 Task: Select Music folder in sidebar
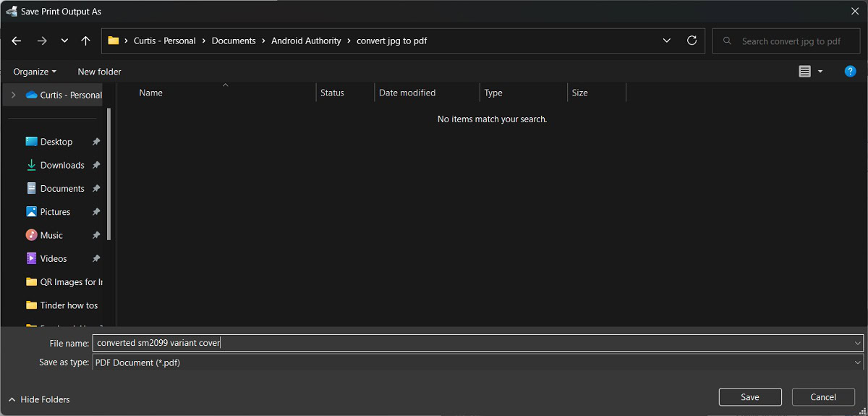click(x=51, y=235)
